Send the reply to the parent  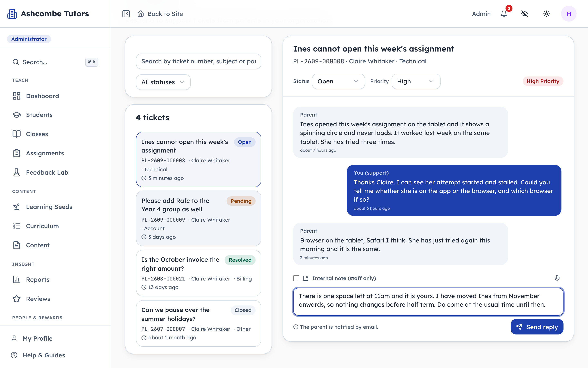[x=537, y=327]
